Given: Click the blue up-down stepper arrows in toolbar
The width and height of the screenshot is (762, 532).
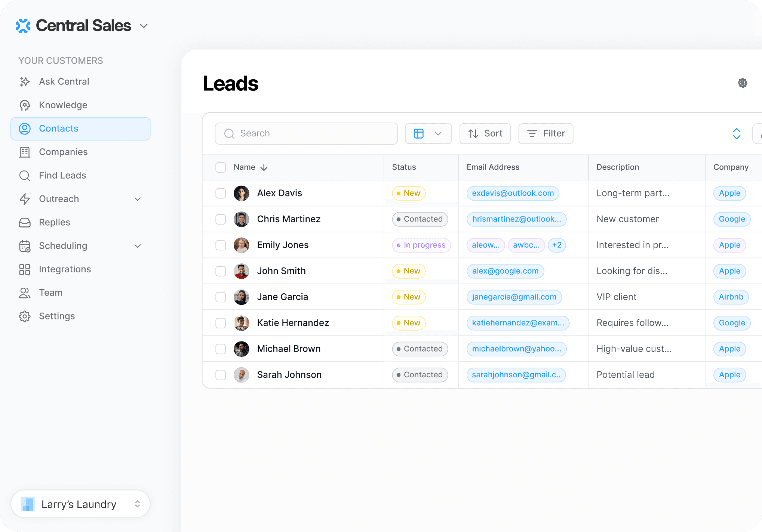Looking at the screenshot, I should [737, 133].
